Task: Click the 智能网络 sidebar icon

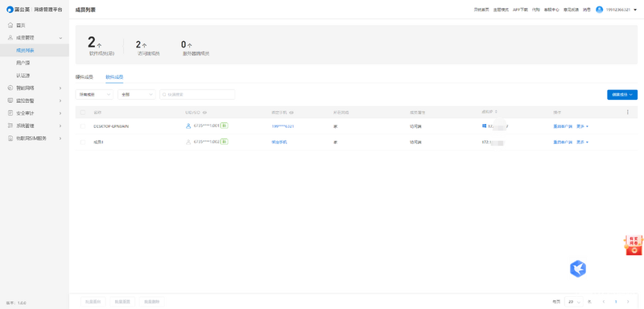Action: tap(10, 88)
